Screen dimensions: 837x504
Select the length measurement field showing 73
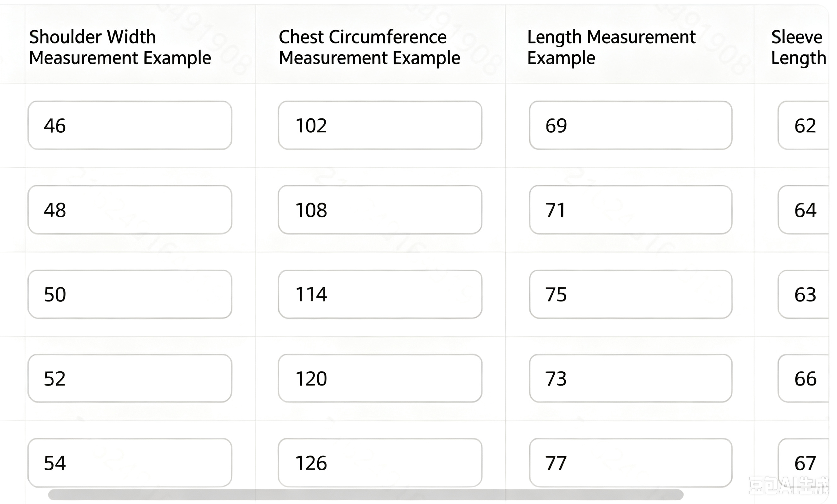(631, 378)
